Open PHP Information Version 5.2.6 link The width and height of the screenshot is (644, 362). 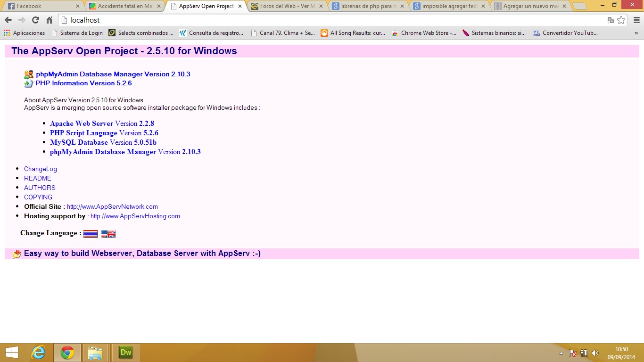(x=83, y=83)
